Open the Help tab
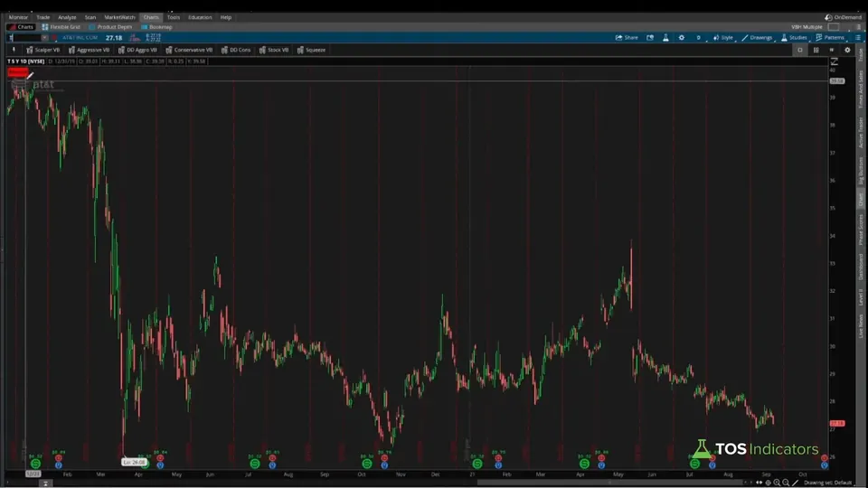The width and height of the screenshot is (868, 488). 226,17
